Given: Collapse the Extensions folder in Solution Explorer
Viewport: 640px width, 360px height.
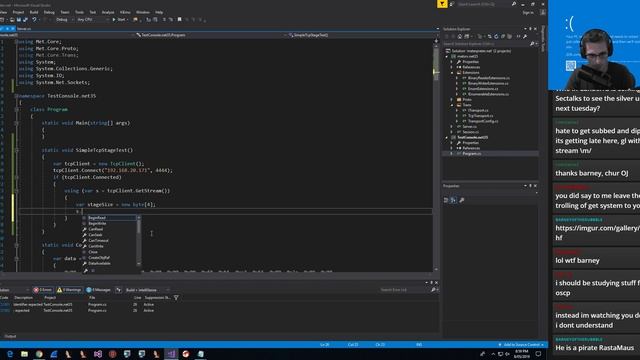Looking at the screenshot, I should pyautogui.click(x=452, y=73).
